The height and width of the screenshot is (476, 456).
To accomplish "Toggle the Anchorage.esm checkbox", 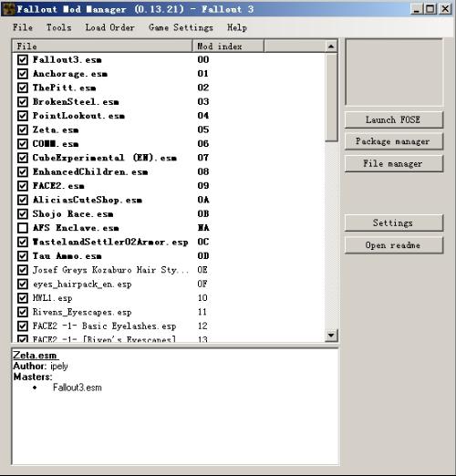I will click(23, 74).
